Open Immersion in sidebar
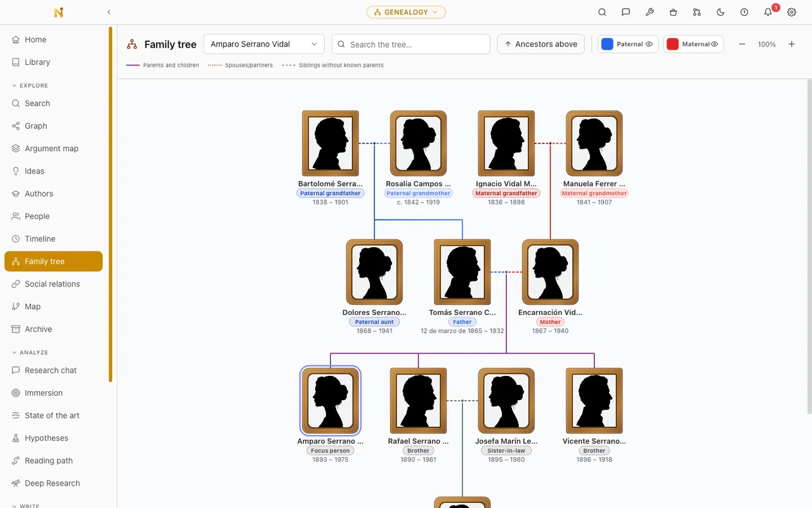The width and height of the screenshot is (812, 508). tap(53, 393)
